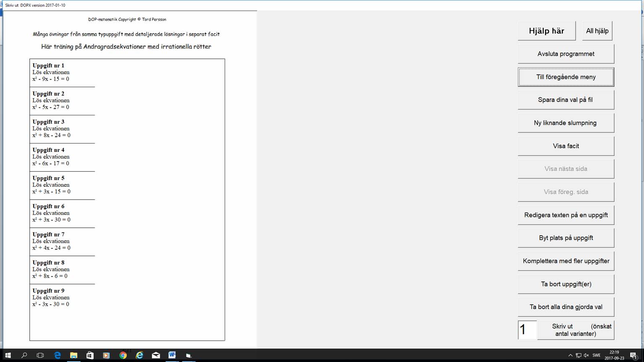644x362 pixels.
Task: Open Google Chrome from the taskbar
Action: [123, 355]
